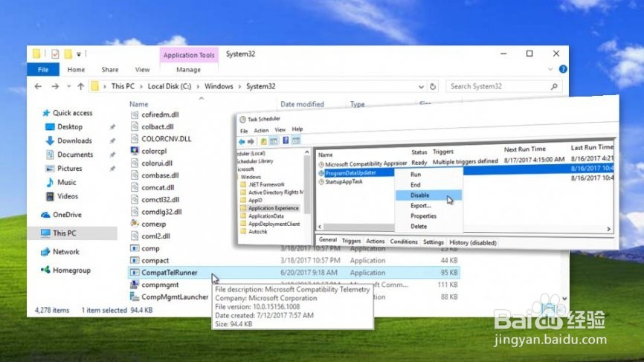Expand the ribbon with the chevron
The image size is (644, 362).
(550, 69)
